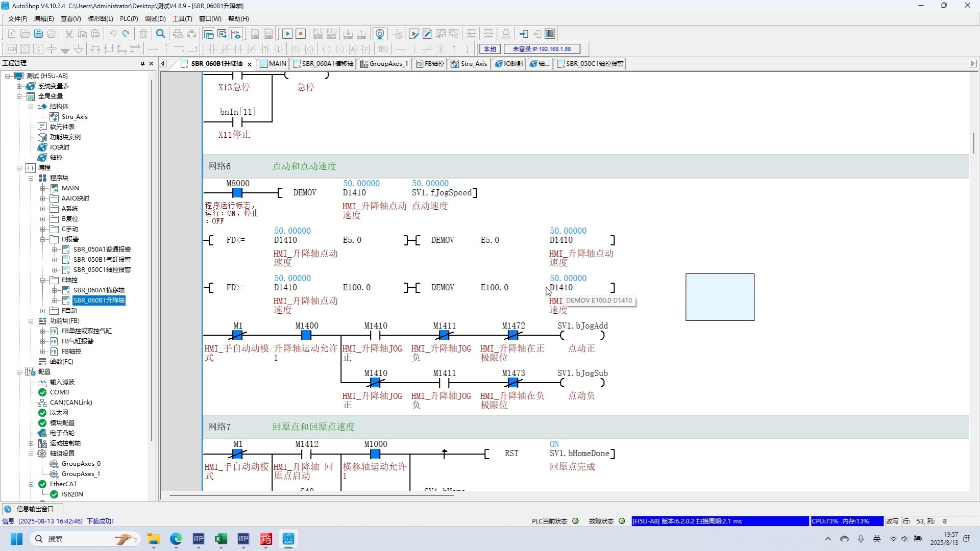
Task: Expand the F自动 folder
Action: (43, 311)
